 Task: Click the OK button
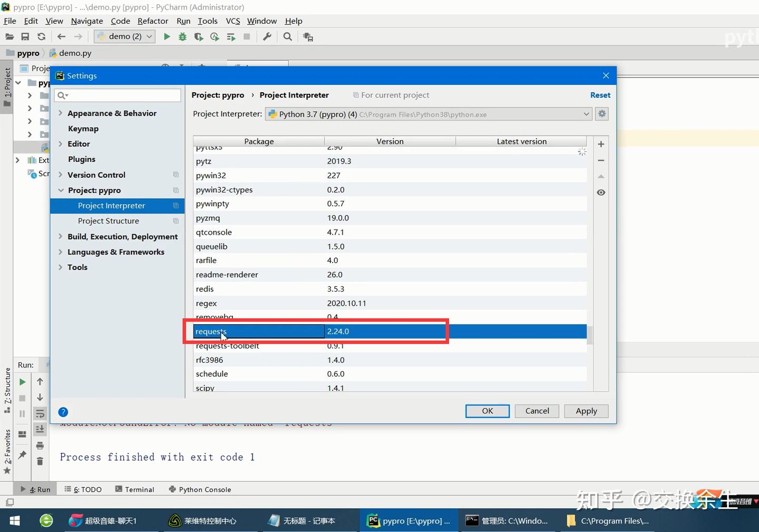click(487, 411)
